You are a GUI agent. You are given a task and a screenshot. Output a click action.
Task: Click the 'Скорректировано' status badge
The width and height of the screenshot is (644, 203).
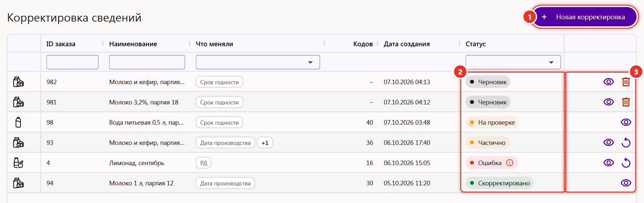point(500,183)
